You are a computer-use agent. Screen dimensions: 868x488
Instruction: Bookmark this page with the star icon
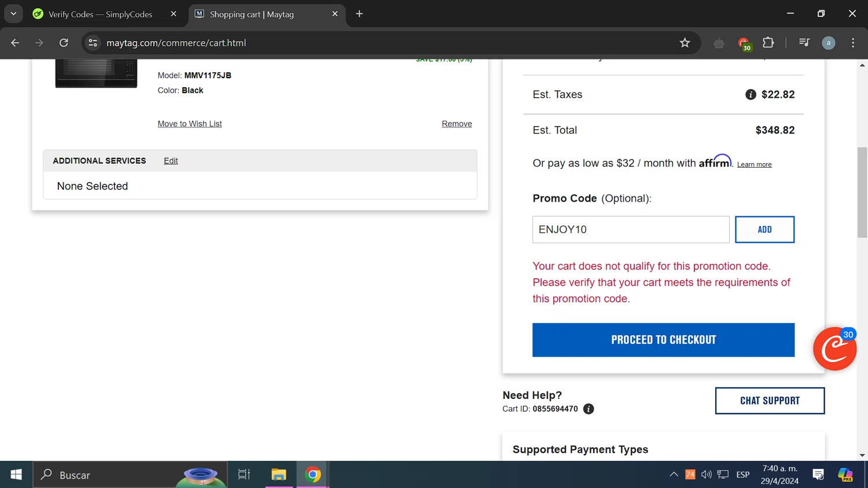(x=685, y=43)
